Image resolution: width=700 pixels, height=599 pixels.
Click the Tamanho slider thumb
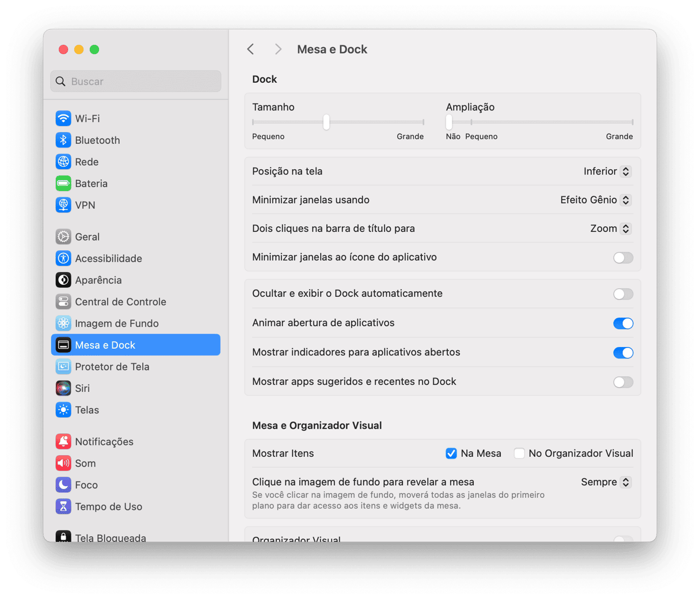click(326, 122)
